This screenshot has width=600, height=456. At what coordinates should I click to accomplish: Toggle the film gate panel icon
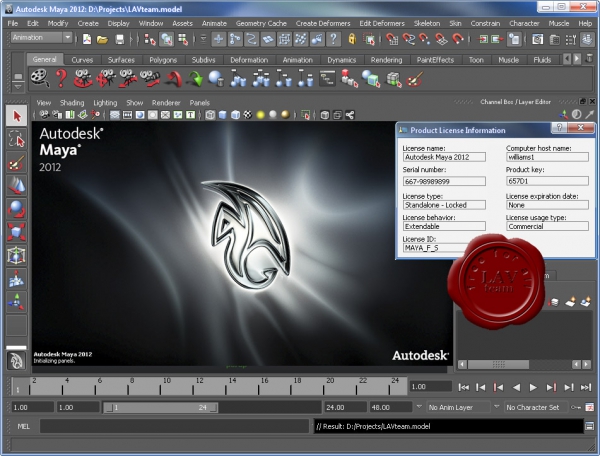pos(127,115)
